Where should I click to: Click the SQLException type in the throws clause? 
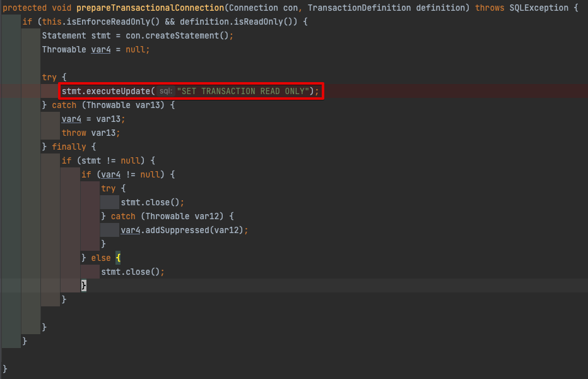[x=539, y=8]
